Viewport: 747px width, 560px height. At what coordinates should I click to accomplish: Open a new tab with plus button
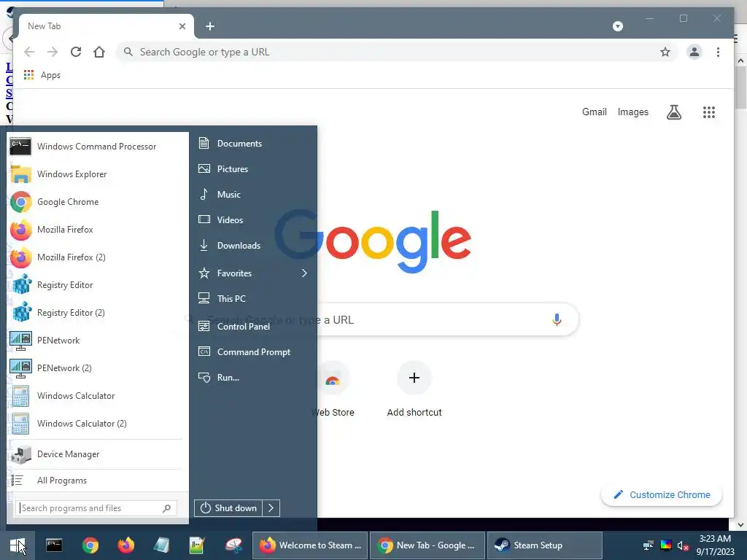click(x=210, y=26)
